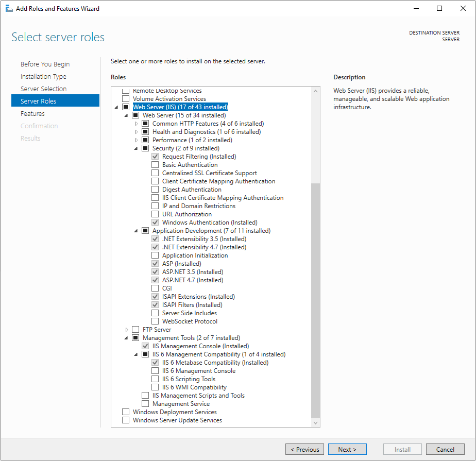Select the Windows Deployment Services row
Image resolution: width=476 pixels, height=461 pixels.
[x=175, y=412]
